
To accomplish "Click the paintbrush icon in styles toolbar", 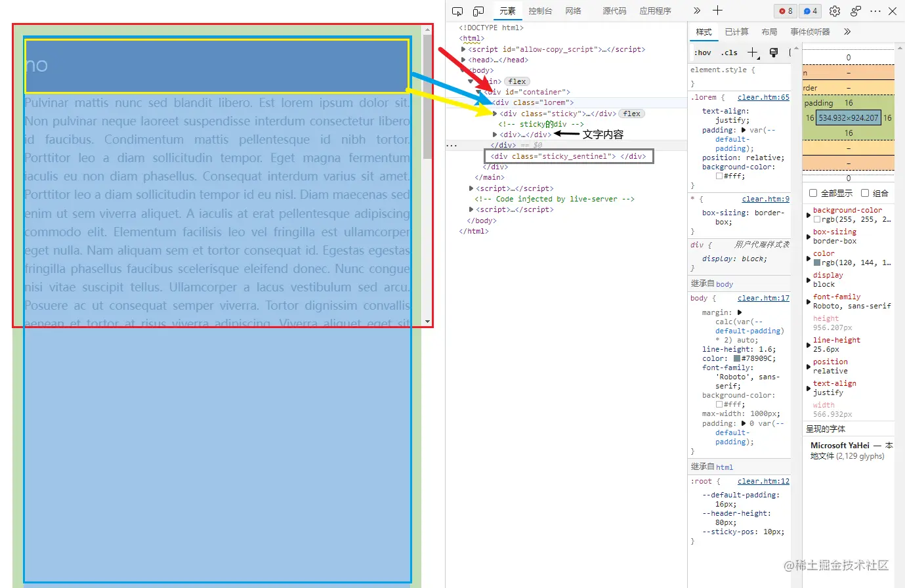I will point(773,52).
